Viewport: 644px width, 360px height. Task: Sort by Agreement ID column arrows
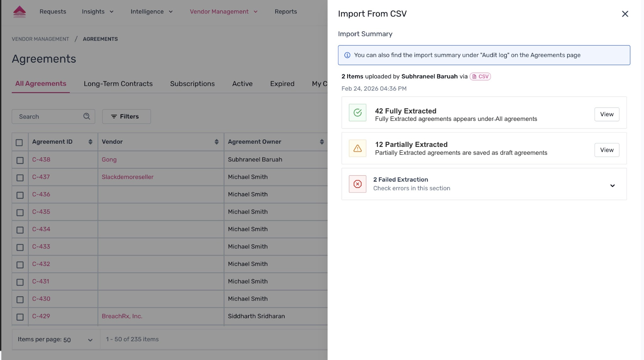pyautogui.click(x=90, y=142)
